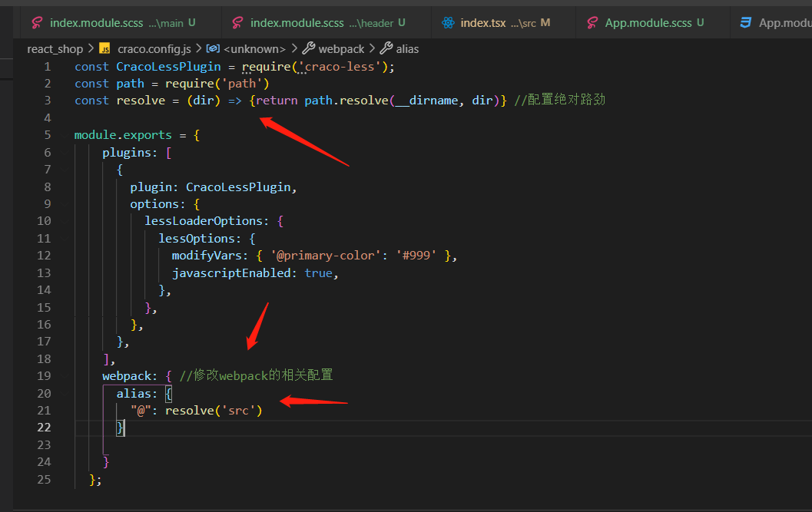
Task: Click the CSS icon on the last tab
Action: (746, 23)
